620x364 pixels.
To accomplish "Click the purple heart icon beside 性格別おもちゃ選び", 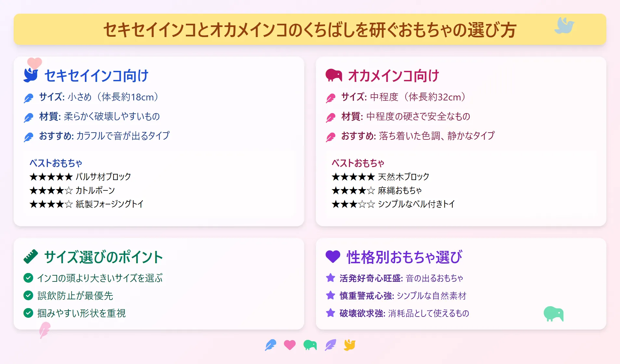I will tap(333, 257).
